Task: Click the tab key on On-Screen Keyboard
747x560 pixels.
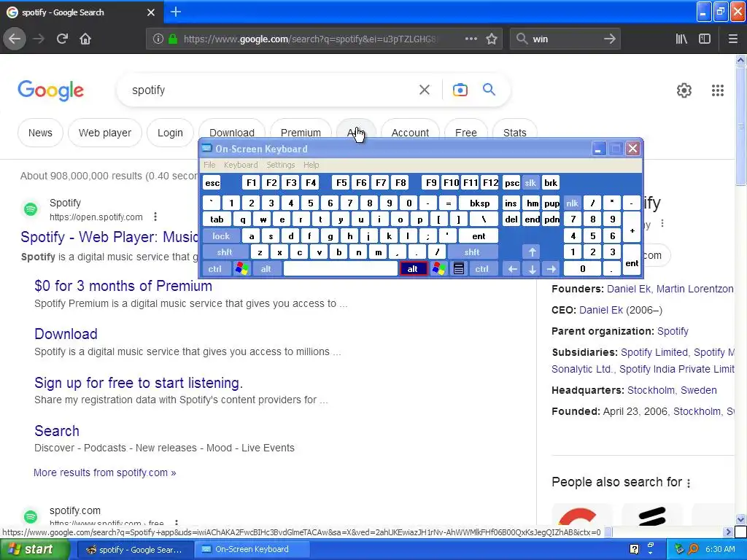Action: 217,219
